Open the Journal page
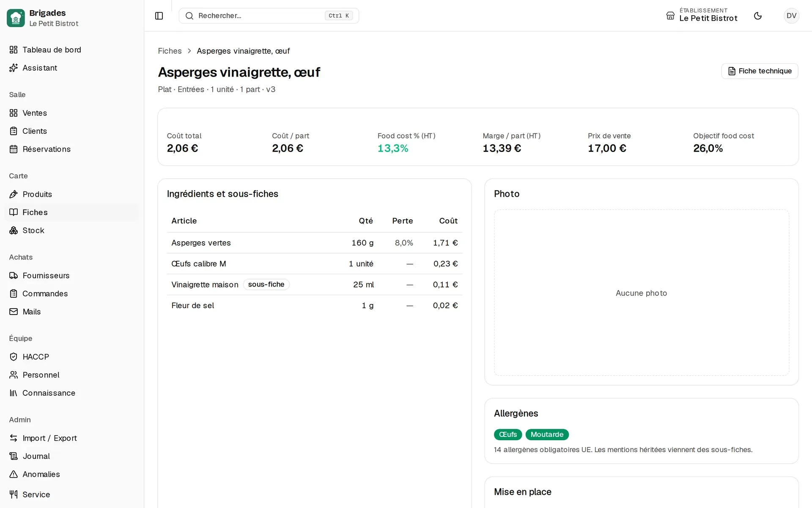This screenshot has width=812, height=508. (71, 456)
